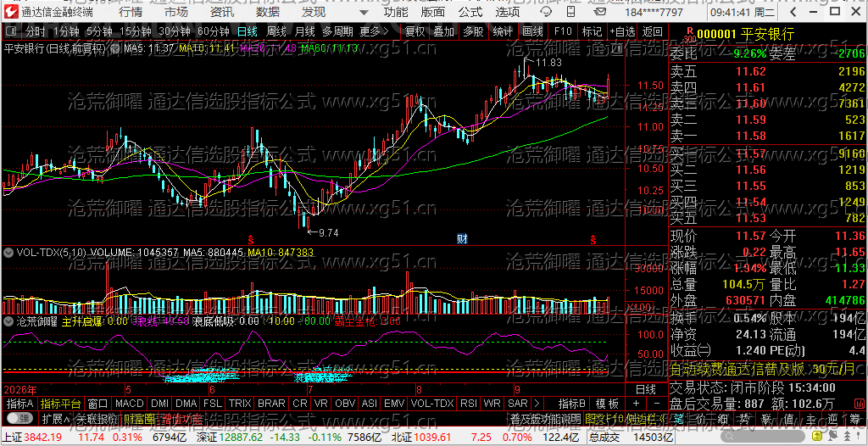This screenshot has height=446, width=868.
Task: Open the 数据 menu
Action: 268,12
